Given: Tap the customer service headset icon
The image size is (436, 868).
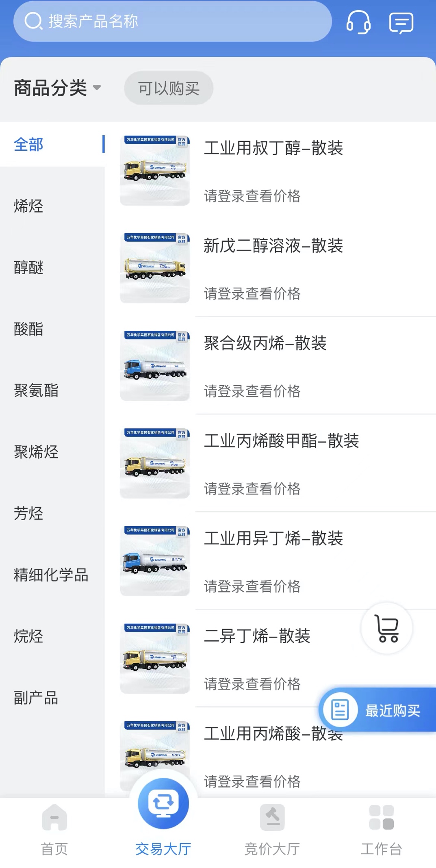Looking at the screenshot, I should click(x=358, y=22).
